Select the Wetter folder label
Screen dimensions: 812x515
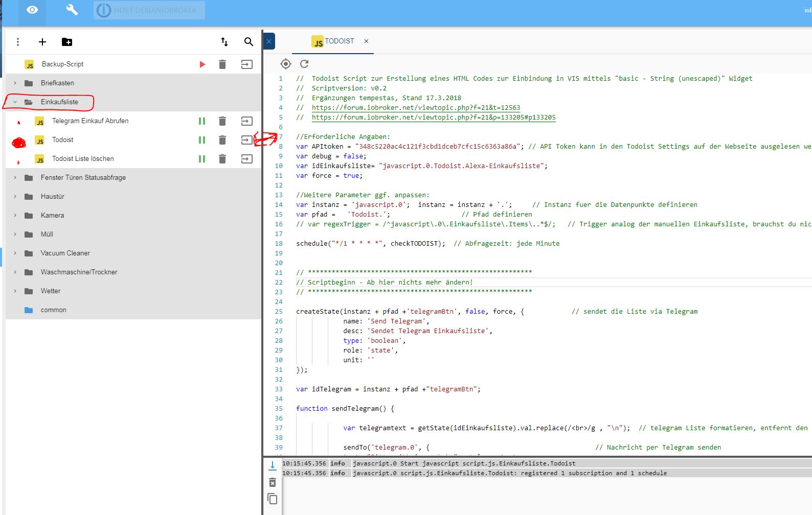(51, 291)
